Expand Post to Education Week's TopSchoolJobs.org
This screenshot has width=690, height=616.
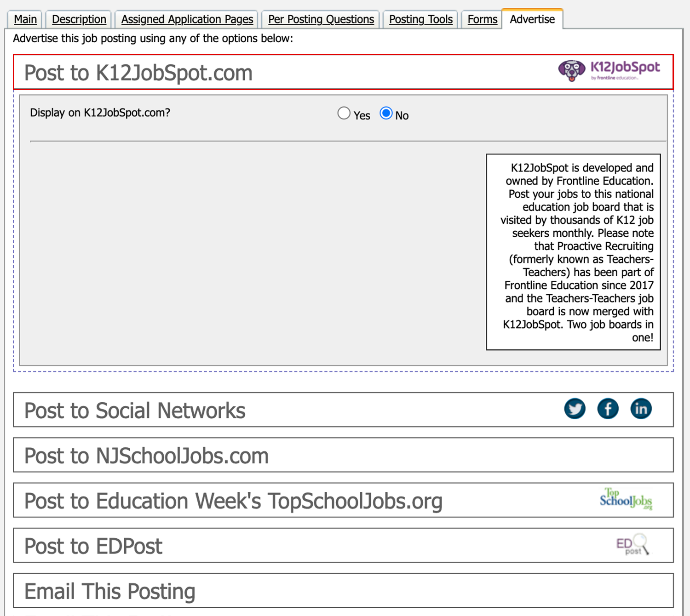coord(343,500)
